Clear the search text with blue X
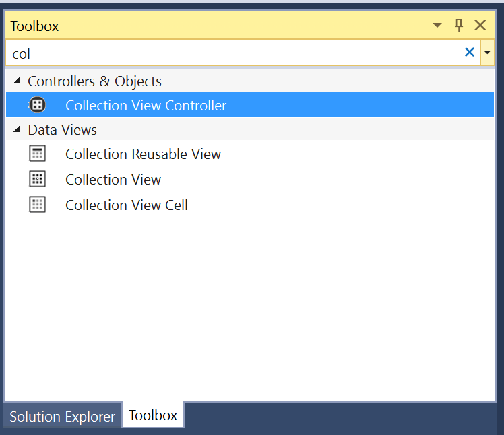Viewport: 504px width, 435px height. click(x=469, y=52)
